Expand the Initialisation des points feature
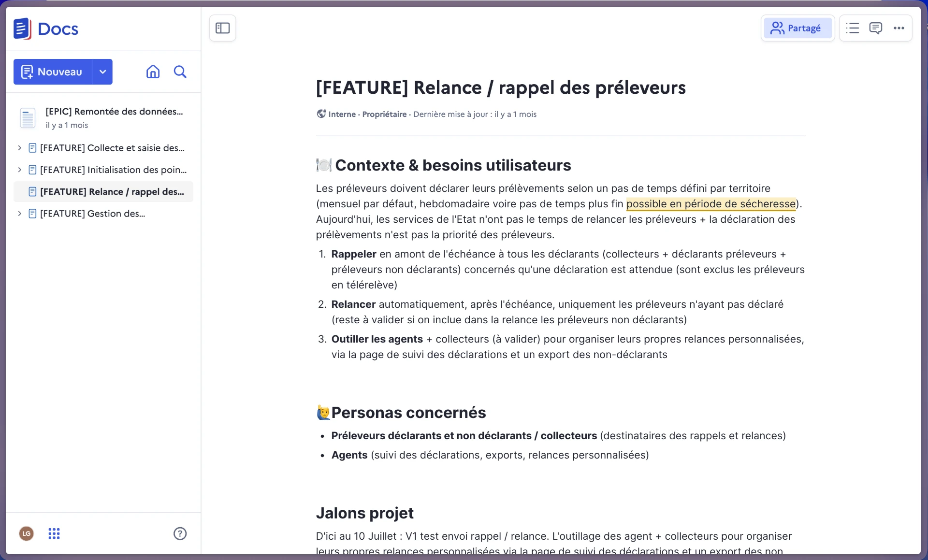Image resolution: width=928 pixels, height=560 pixels. (19, 170)
